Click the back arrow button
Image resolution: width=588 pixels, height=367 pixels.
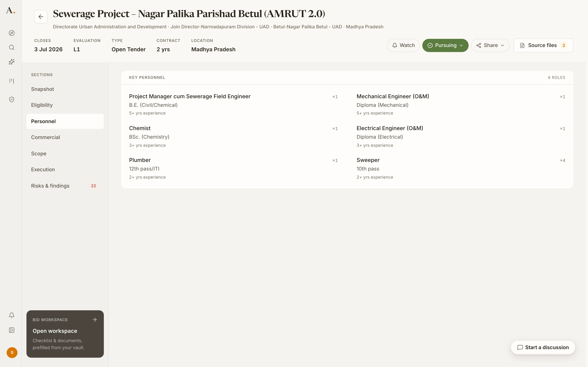(x=41, y=17)
